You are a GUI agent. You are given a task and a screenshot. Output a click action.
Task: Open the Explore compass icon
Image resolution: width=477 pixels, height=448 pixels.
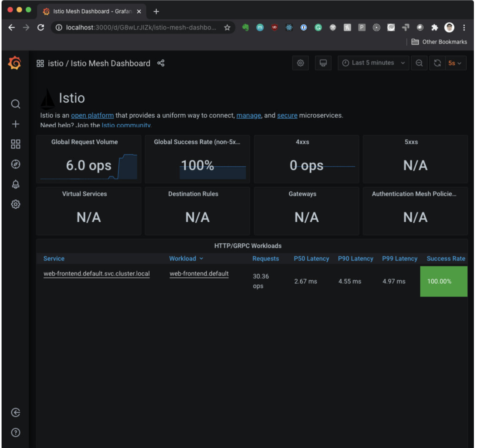coord(15,164)
